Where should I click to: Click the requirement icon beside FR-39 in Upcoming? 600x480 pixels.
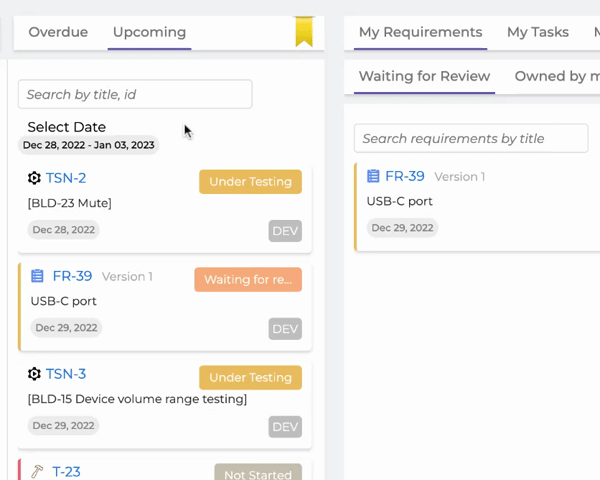[x=37, y=276]
